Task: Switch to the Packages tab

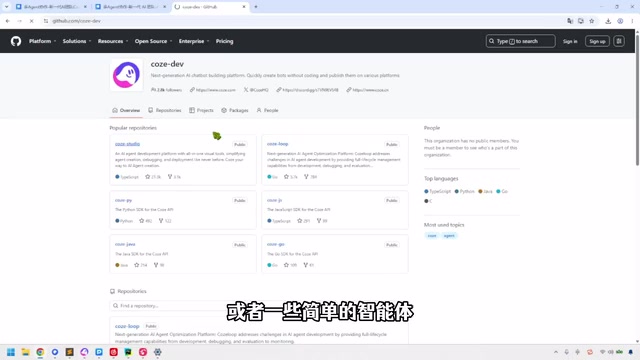Action: coord(235,110)
